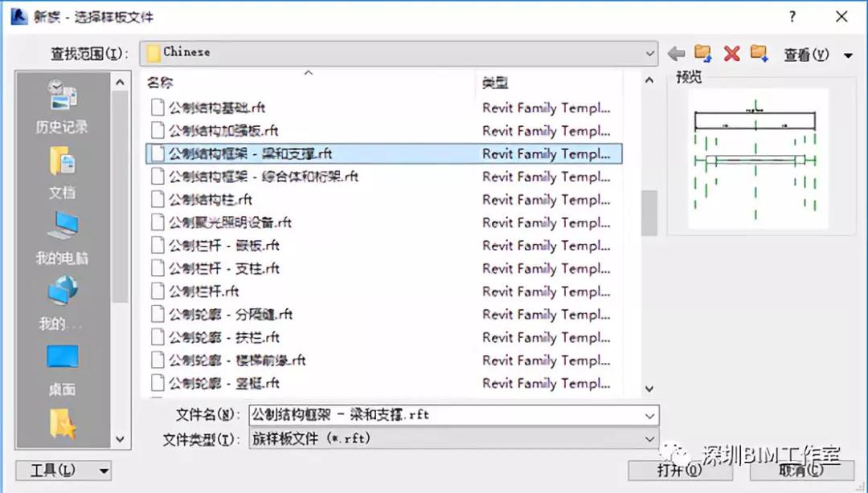
Task: Click 打开(O) button
Action: click(x=680, y=471)
